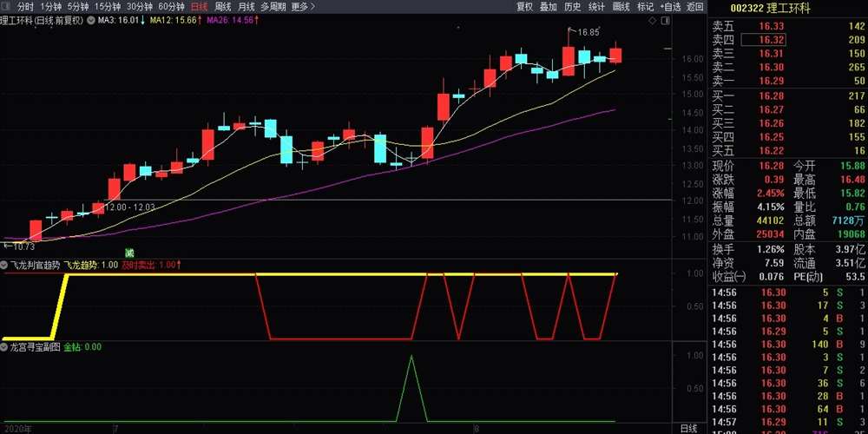The height and width of the screenshot is (434, 868).
Task: Click 叠加 to overlay another stock
Action: tap(548, 6)
